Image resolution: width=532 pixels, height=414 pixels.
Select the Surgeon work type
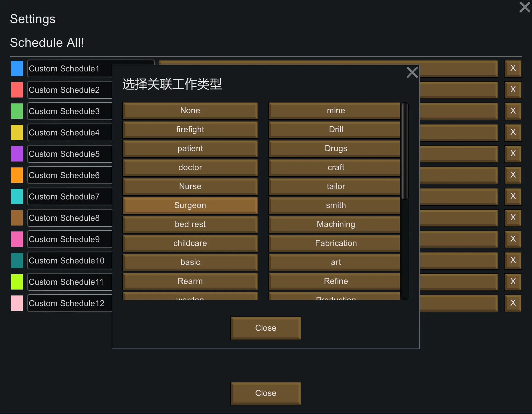coord(190,205)
